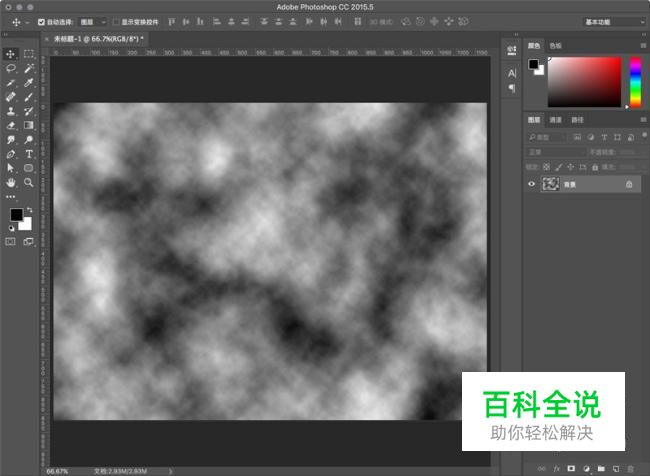Open the Paragraph panel icon
This screenshot has width=650, height=476.
512,88
